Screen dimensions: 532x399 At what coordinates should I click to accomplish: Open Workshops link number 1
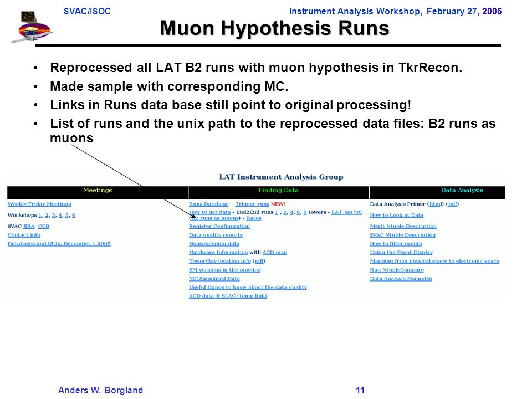[40, 215]
